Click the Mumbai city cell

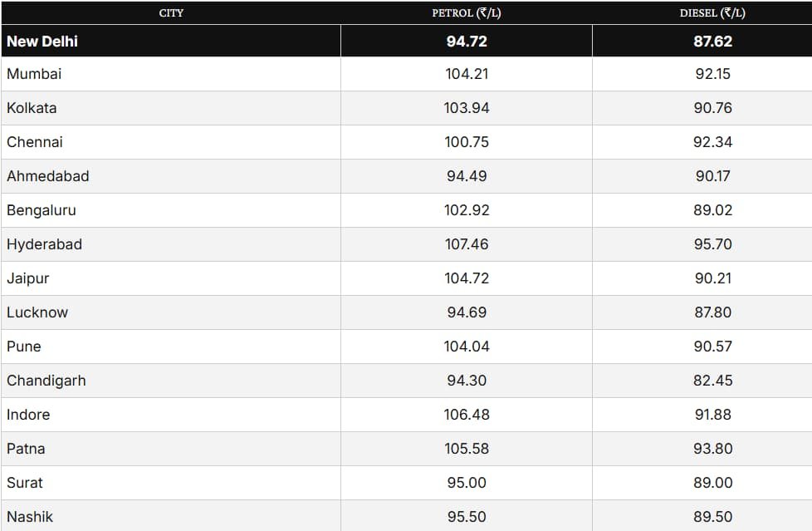[34, 74]
